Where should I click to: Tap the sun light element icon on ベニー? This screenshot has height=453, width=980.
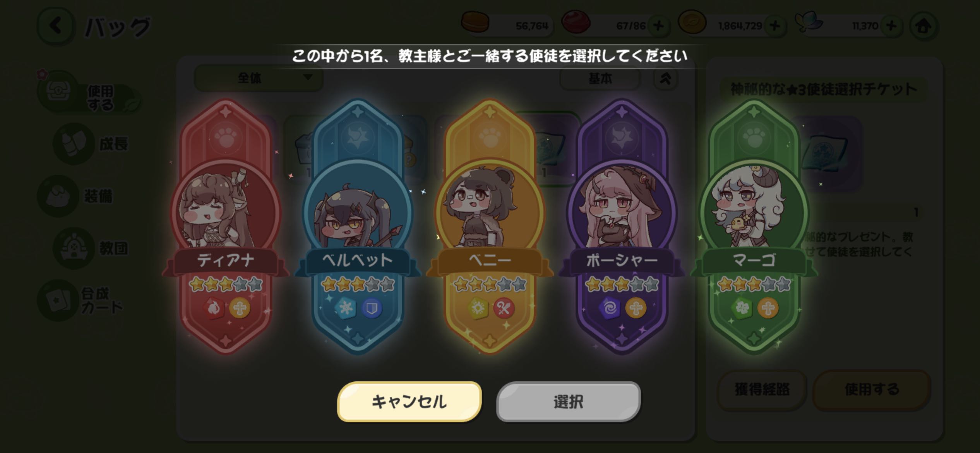(477, 308)
